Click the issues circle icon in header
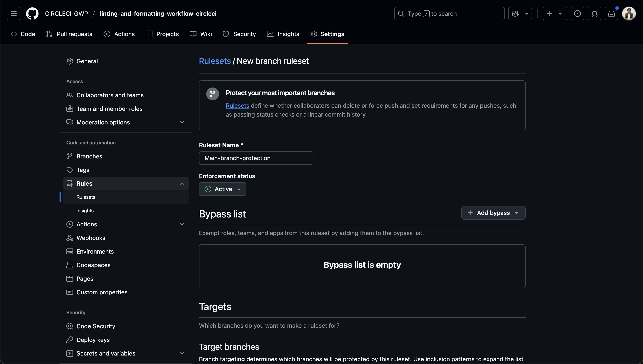 [x=577, y=14]
